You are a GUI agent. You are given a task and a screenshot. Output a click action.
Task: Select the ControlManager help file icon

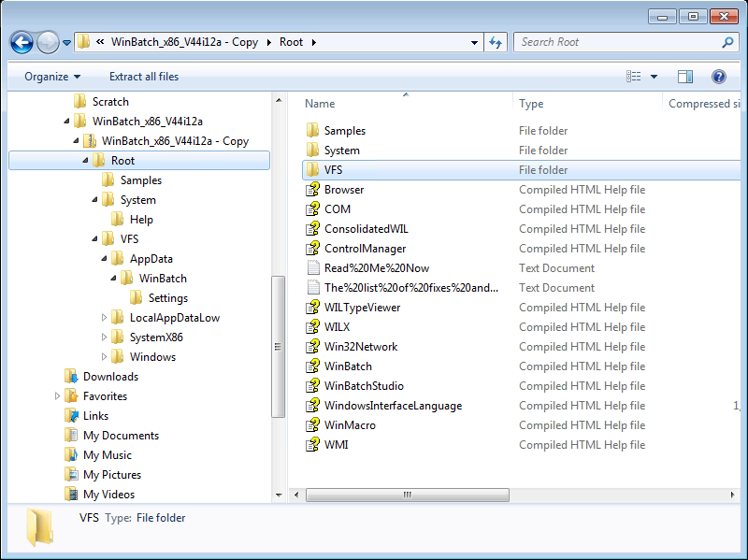click(313, 249)
